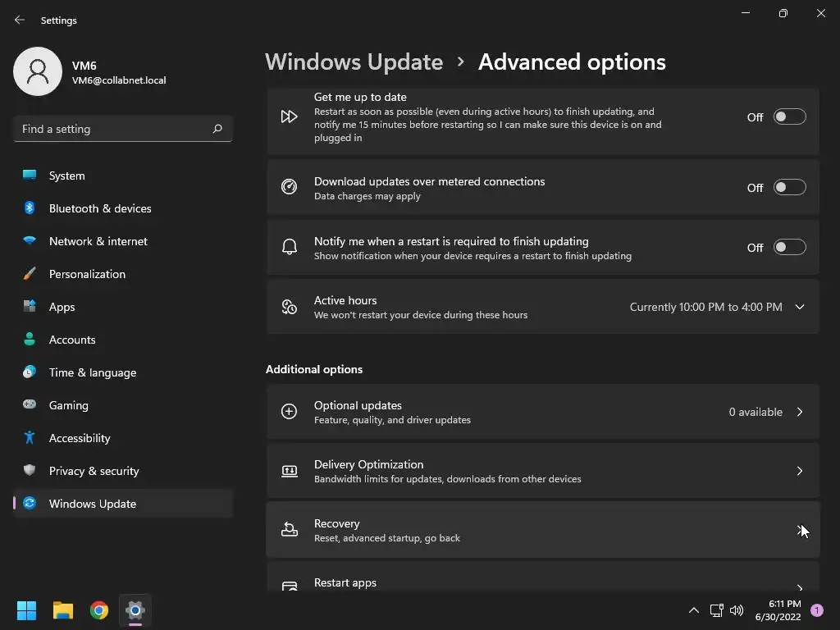The image size is (840, 630).
Task: Select System in the sidebar
Action: [123, 176]
